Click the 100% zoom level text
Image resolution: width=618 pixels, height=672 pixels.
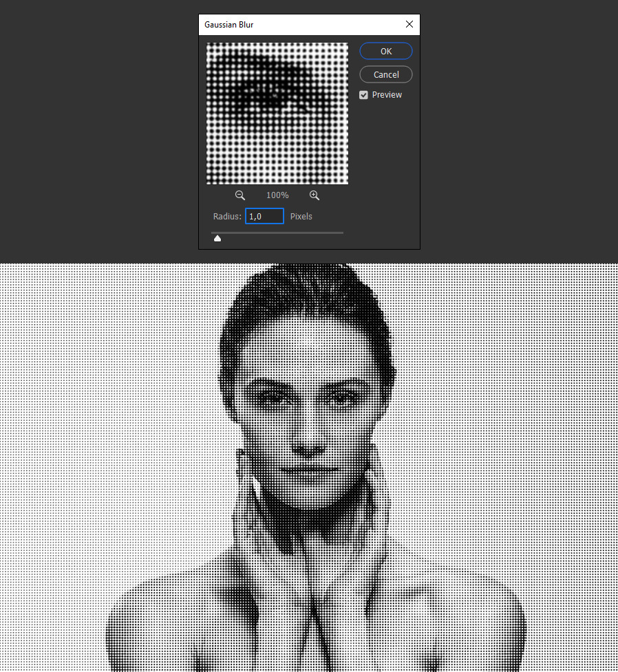tap(277, 195)
